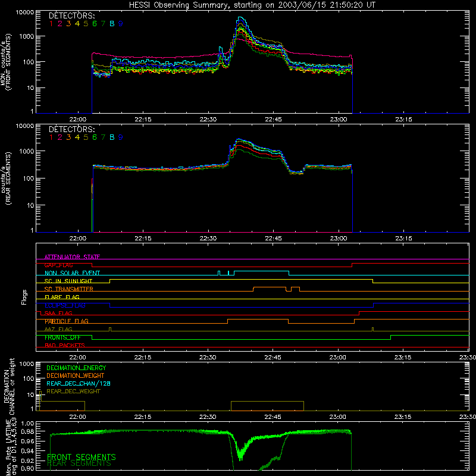The height and width of the screenshot is (476, 476).
Task: Select detector 5 in front segments legend
Action: (x=86, y=24)
